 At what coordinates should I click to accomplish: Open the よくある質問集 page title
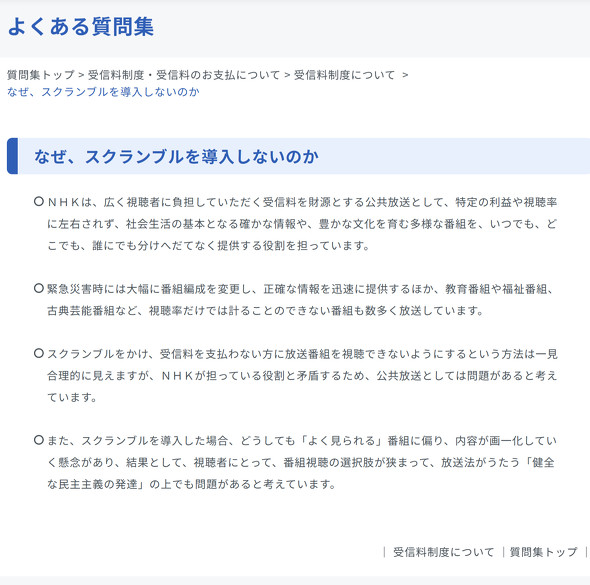point(81,27)
